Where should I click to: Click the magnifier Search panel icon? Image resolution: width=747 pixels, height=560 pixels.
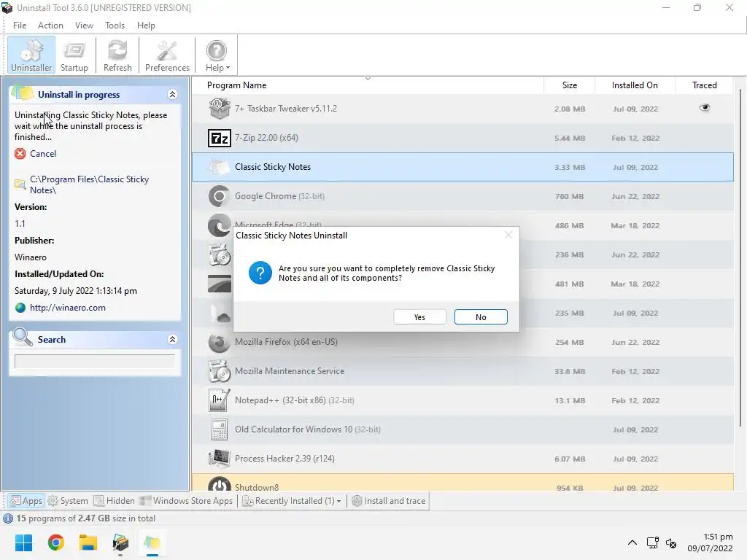point(23,337)
